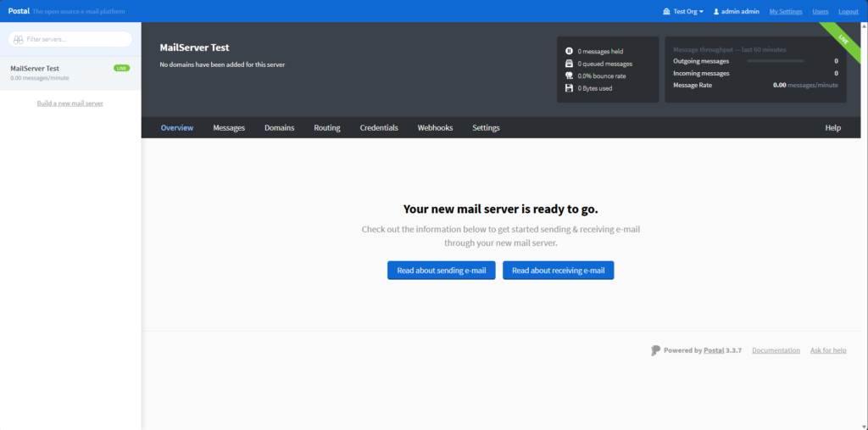This screenshot has height=430, width=868.
Task: Open the Test Org dropdown
Action: [684, 11]
